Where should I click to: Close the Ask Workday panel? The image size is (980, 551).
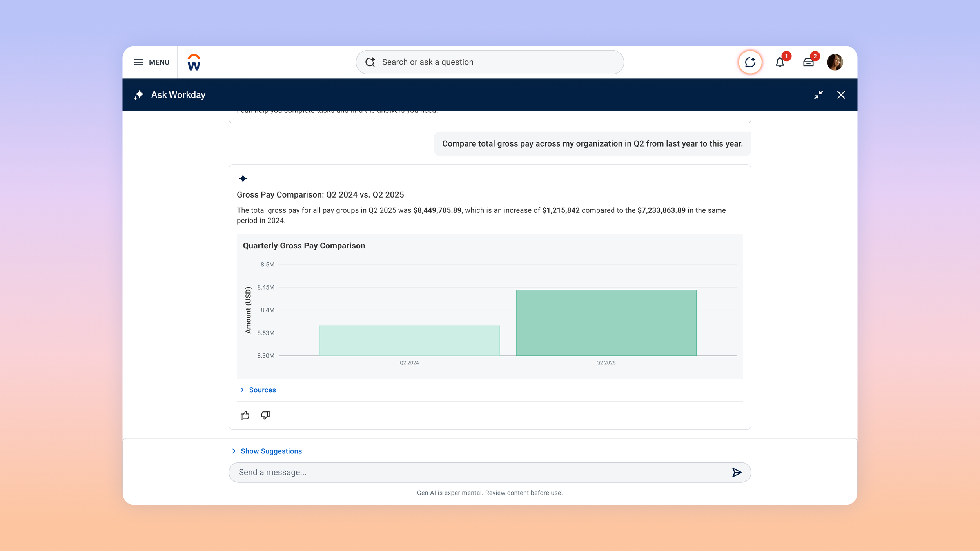(841, 95)
